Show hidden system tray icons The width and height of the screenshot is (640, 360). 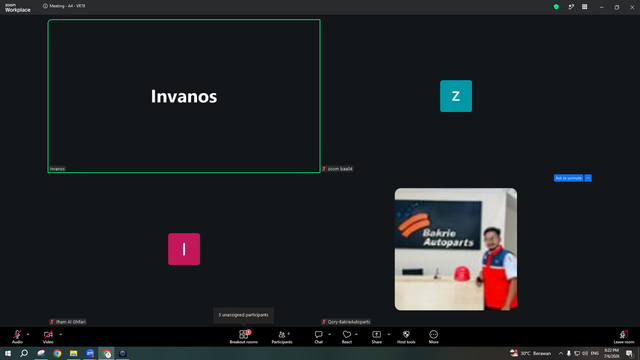[561, 353]
